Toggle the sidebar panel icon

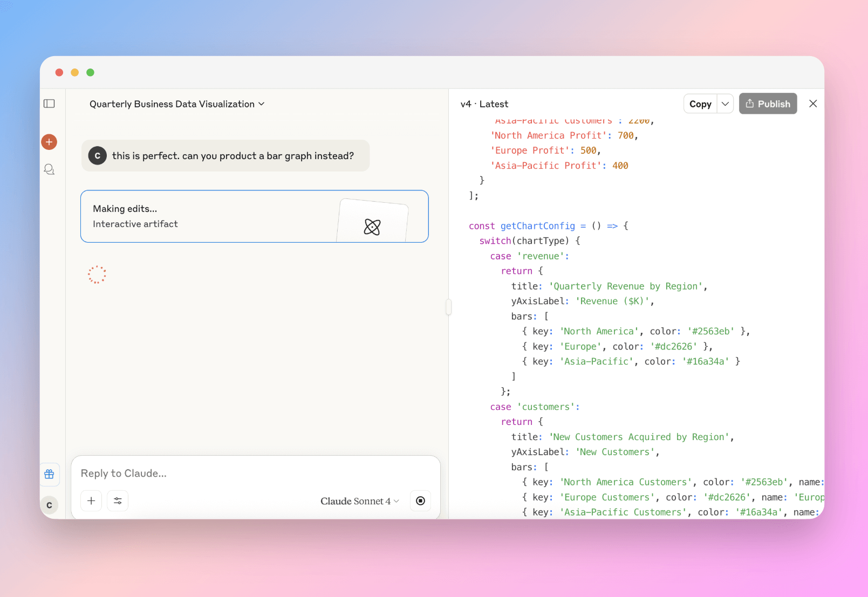point(49,104)
